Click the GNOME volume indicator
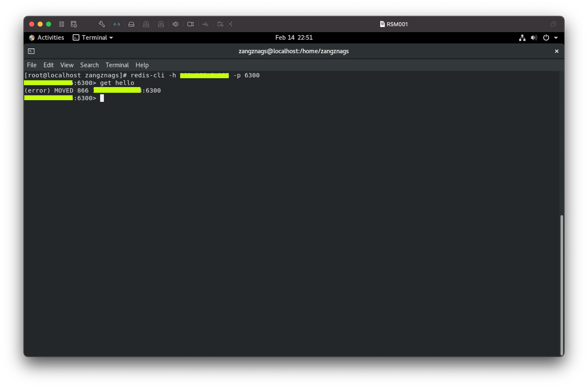The height and width of the screenshot is (388, 588). pos(534,38)
